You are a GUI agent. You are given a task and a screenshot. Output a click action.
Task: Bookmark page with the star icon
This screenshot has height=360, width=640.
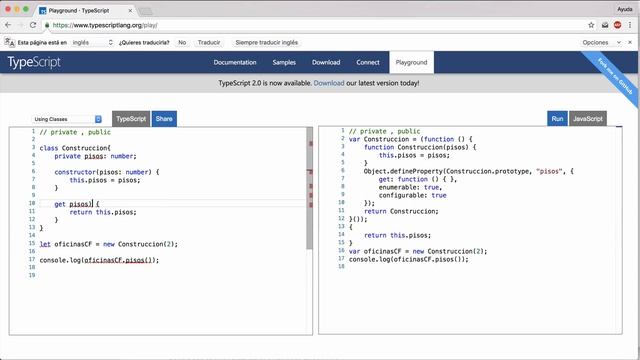click(591, 25)
